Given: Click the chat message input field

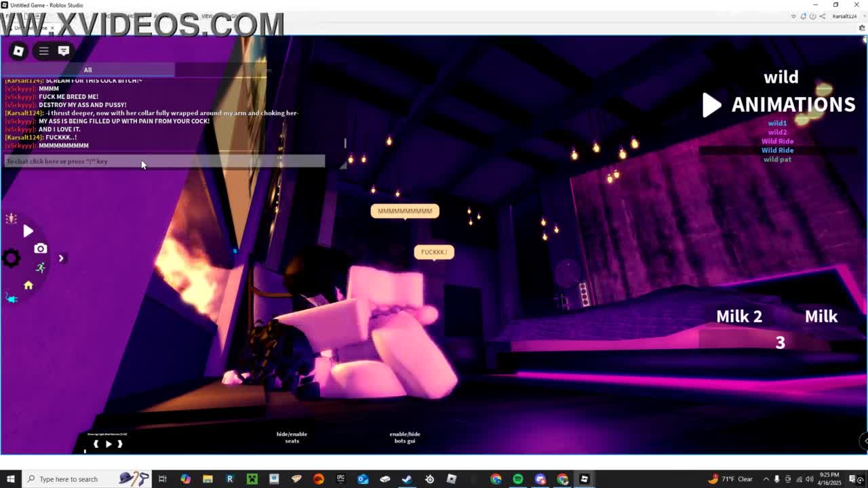Looking at the screenshot, I should 164,161.
